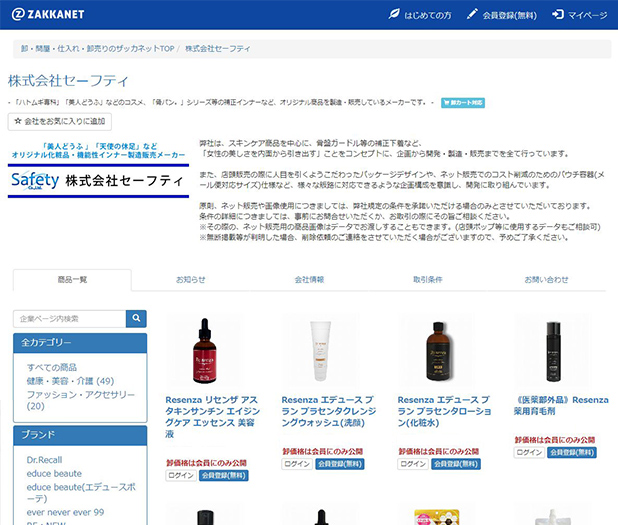Click 卸価格は会員にのみ公開 under 薬用育毛剤

click(x=555, y=440)
